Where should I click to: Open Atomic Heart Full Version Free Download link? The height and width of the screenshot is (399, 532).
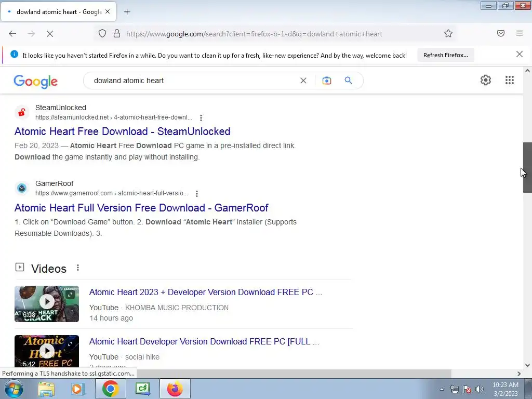pos(141,208)
